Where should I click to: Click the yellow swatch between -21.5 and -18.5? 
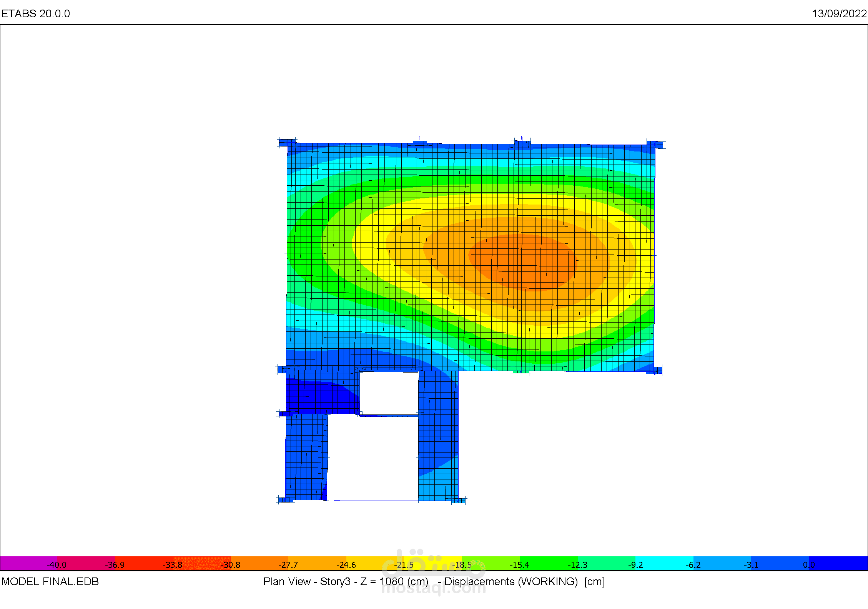coord(433,564)
